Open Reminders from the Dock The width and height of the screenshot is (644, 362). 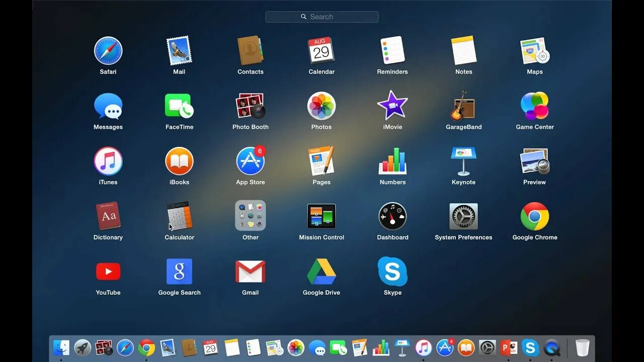point(253,347)
